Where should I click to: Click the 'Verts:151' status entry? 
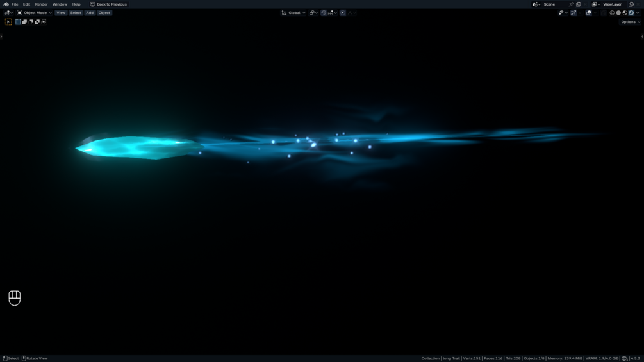[x=472, y=358]
